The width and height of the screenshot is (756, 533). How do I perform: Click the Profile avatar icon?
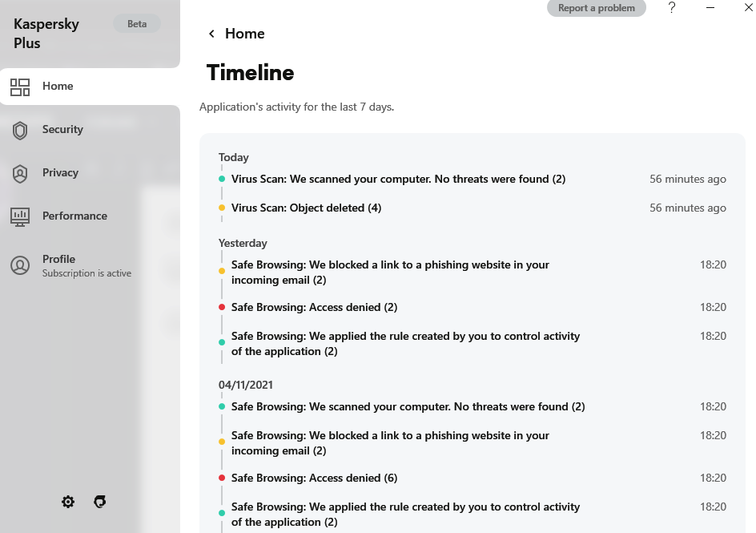click(20, 265)
